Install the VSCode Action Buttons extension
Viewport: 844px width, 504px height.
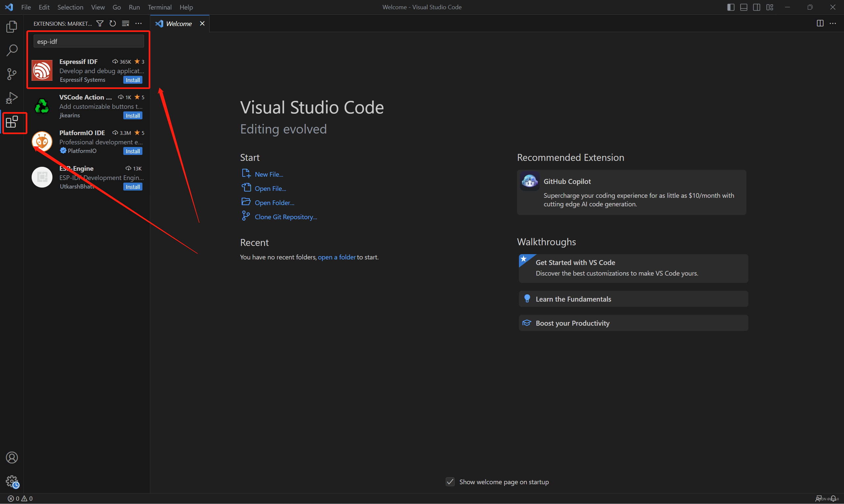click(x=133, y=116)
